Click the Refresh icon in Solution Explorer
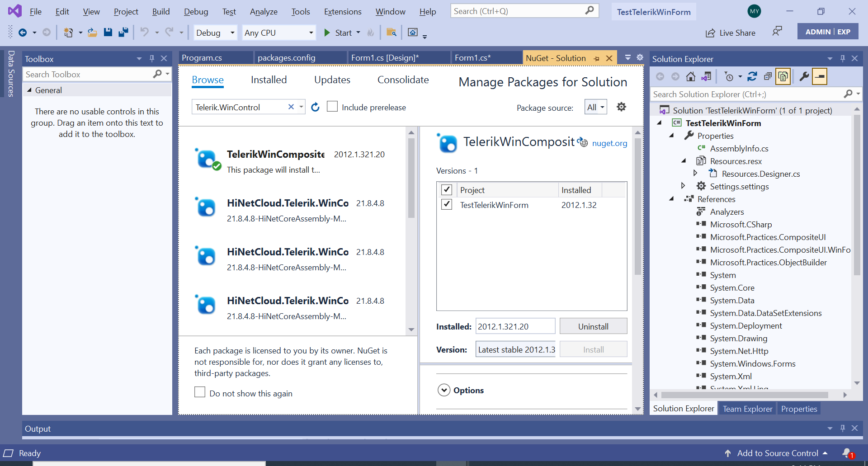868x466 pixels. tap(752, 76)
